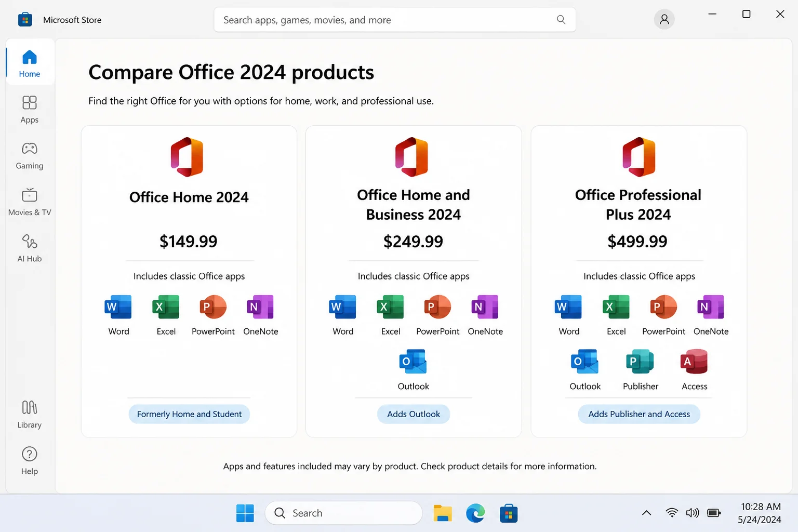Click Adds Publisher and Access badge
The width and height of the screenshot is (798, 532).
(639, 414)
